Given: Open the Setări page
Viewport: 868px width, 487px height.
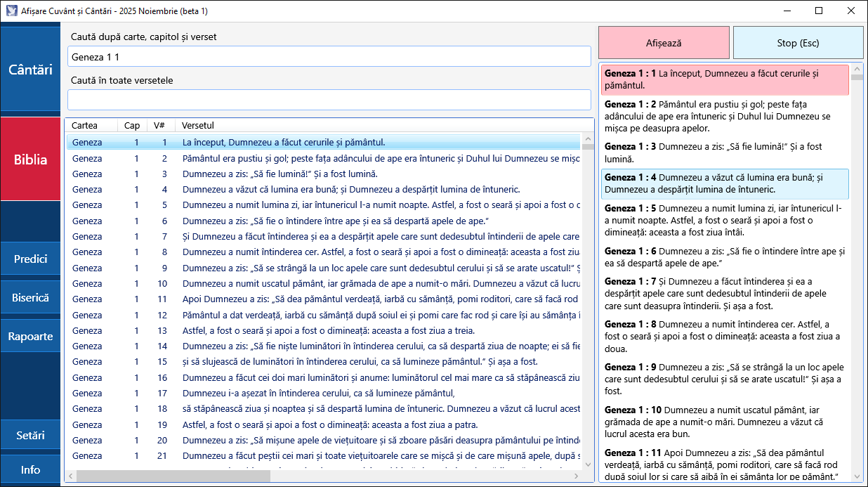Looking at the screenshot, I should 30,435.
